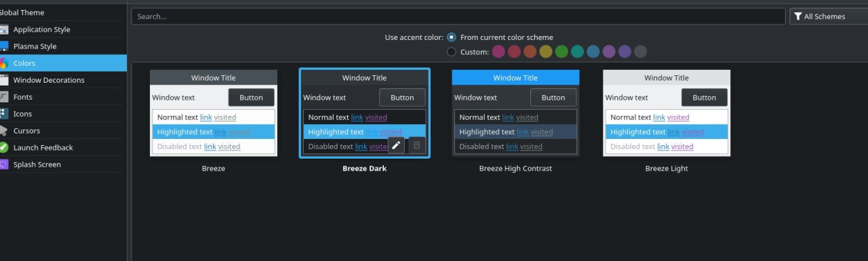
Task: Open Plasma Style settings
Action: point(62,46)
